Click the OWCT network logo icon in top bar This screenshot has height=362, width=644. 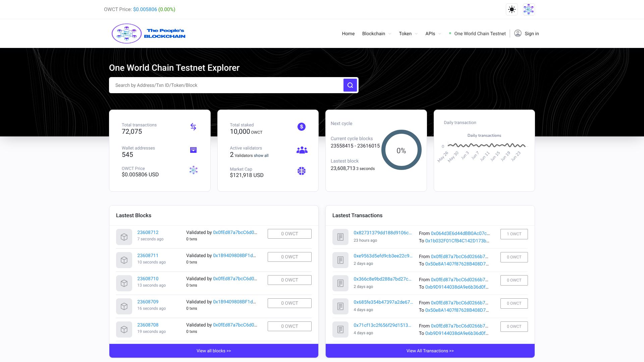click(529, 9)
